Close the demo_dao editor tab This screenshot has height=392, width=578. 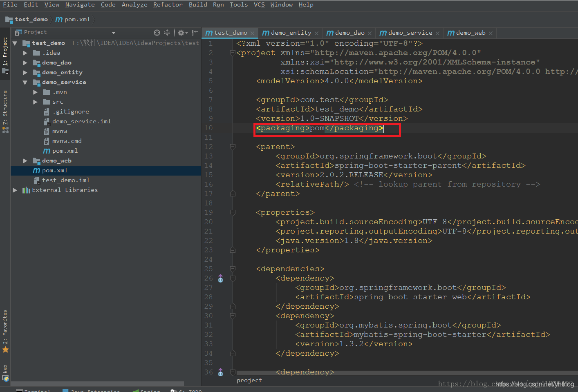[370, 33]
